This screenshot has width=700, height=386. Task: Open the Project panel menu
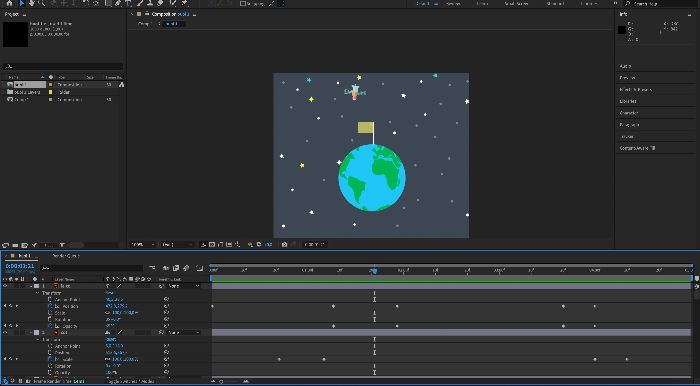(x=24, y=15)
